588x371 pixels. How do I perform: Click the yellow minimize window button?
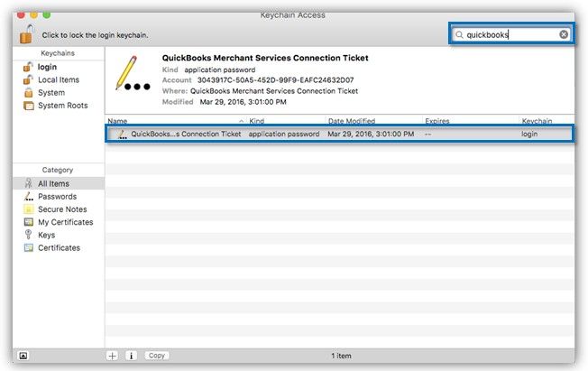point(33,15)
